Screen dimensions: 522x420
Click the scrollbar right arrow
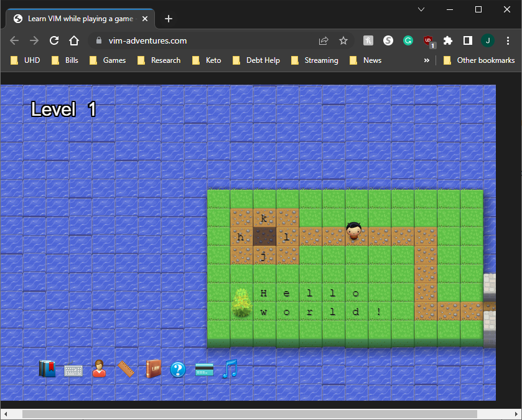(516, 414)
